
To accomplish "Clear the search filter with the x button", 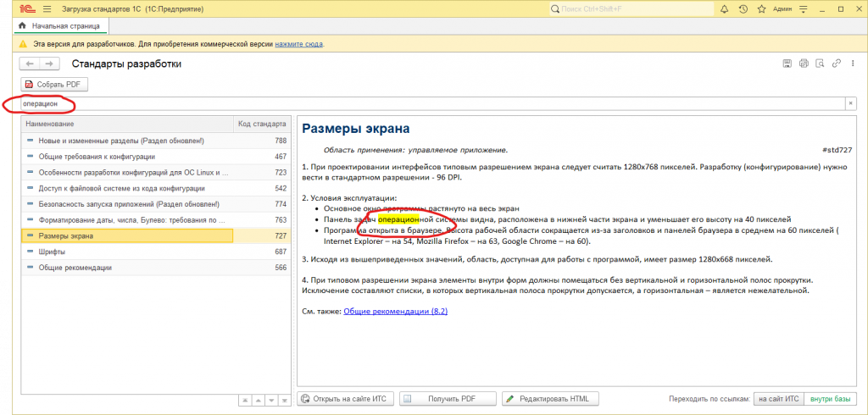I will pos(851,103).
